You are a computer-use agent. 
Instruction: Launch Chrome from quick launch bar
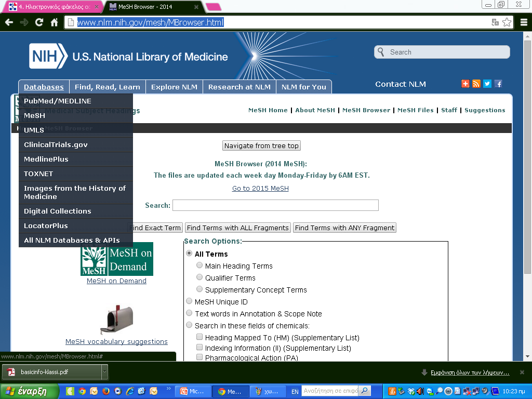82,391
